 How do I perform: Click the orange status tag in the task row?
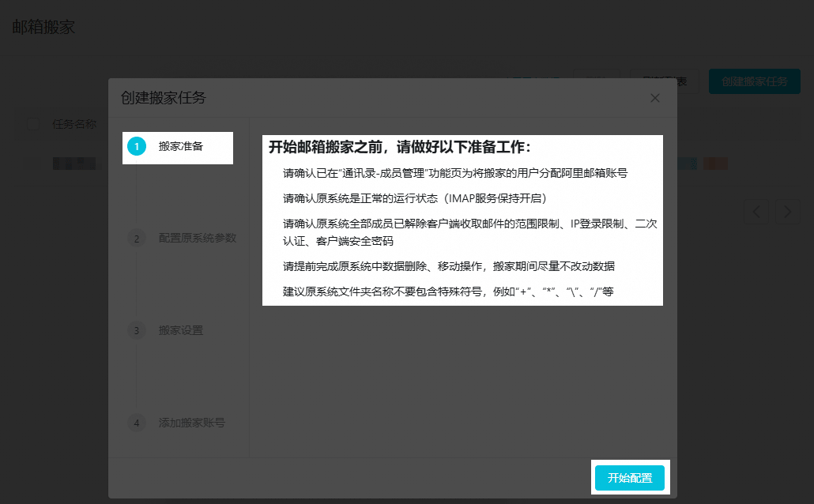(x=715, y=163)
